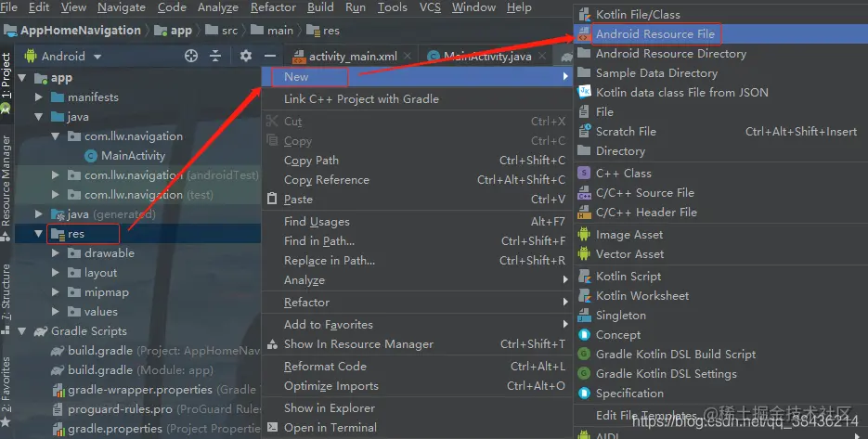Close the activity_main.xml tab
The height and width of the screenshot is (439, 868).
[408, 56]
